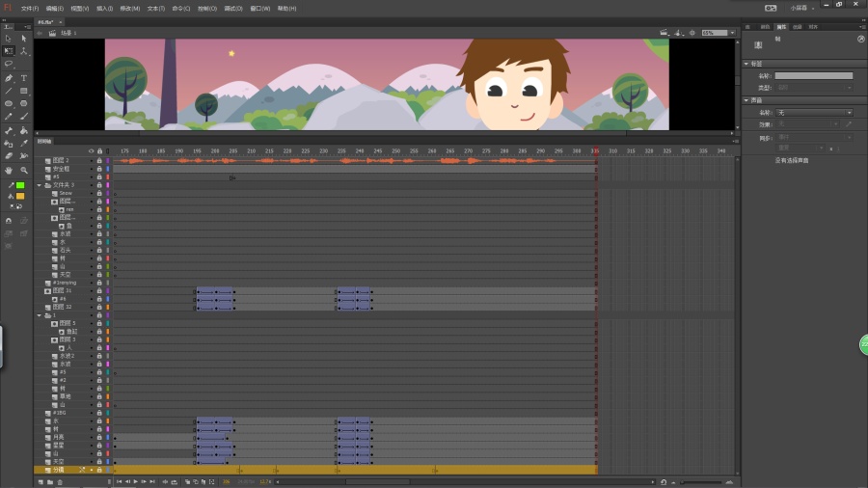Select the Selection (arrow) tool
Screen dimensions: 868x488
pyautogui.click(x=9, y=39)
